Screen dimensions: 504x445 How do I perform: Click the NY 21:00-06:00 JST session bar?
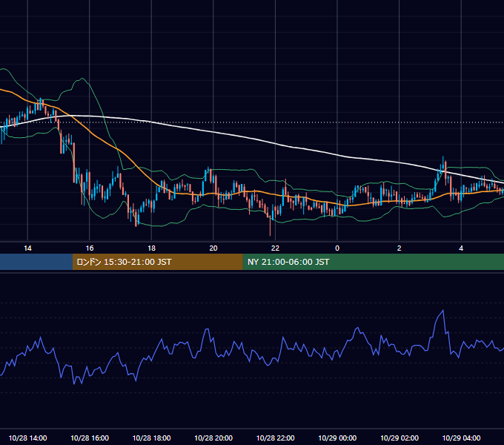pos(373,262)
